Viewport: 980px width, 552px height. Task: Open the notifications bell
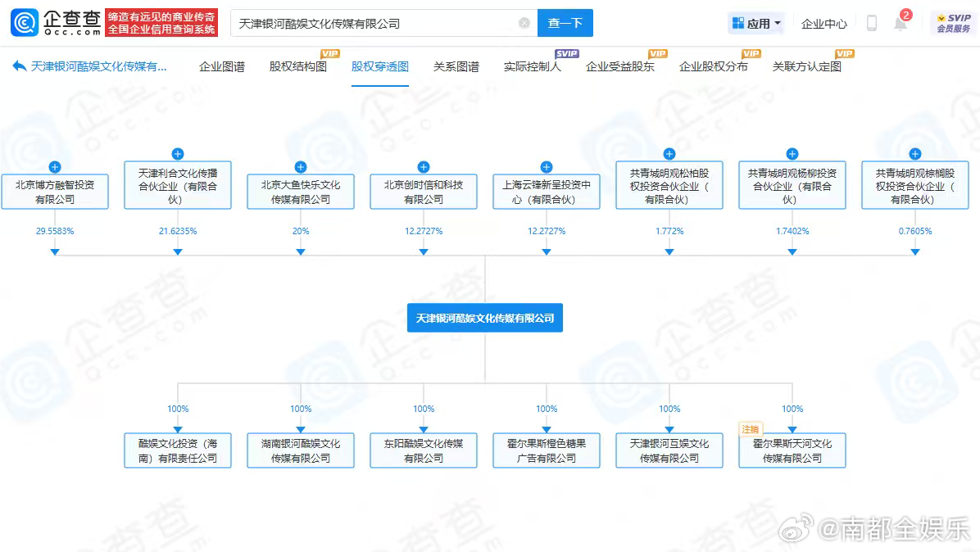(x=900, y=25)
